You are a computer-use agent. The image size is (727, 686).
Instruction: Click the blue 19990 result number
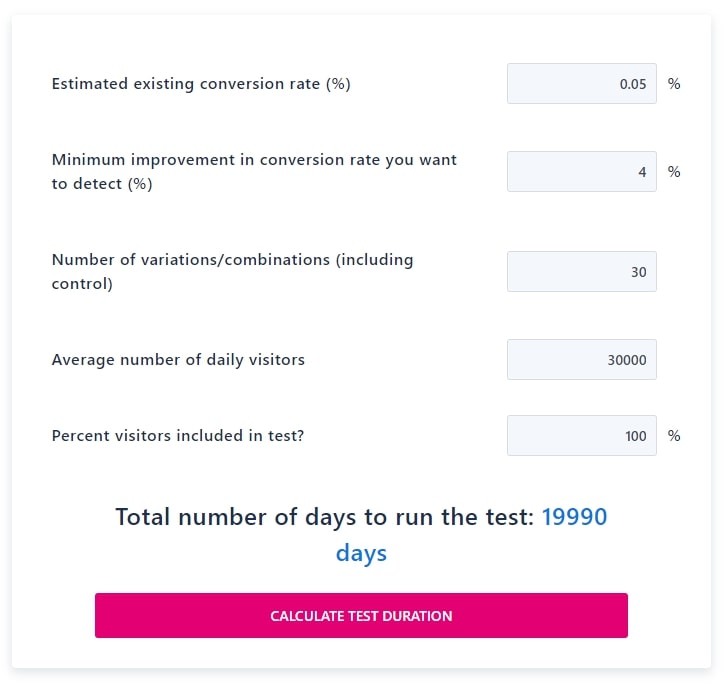(x=574, y=517)
